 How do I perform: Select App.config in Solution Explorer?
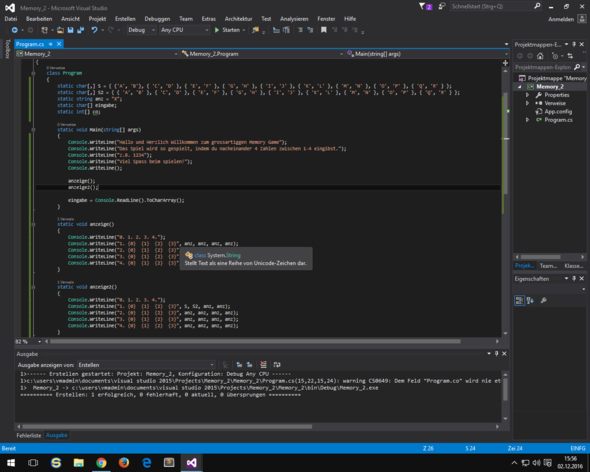[x=558, y=111]
